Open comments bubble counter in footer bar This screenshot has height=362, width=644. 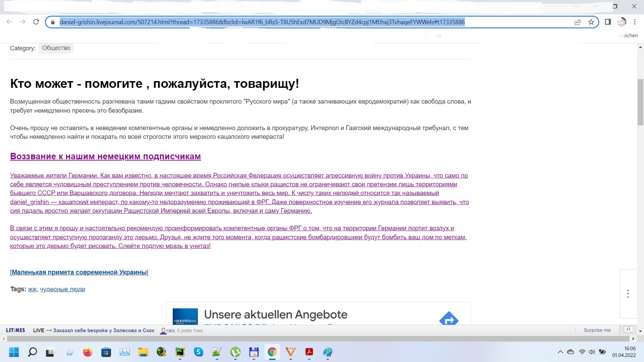(x=628, y=330)
